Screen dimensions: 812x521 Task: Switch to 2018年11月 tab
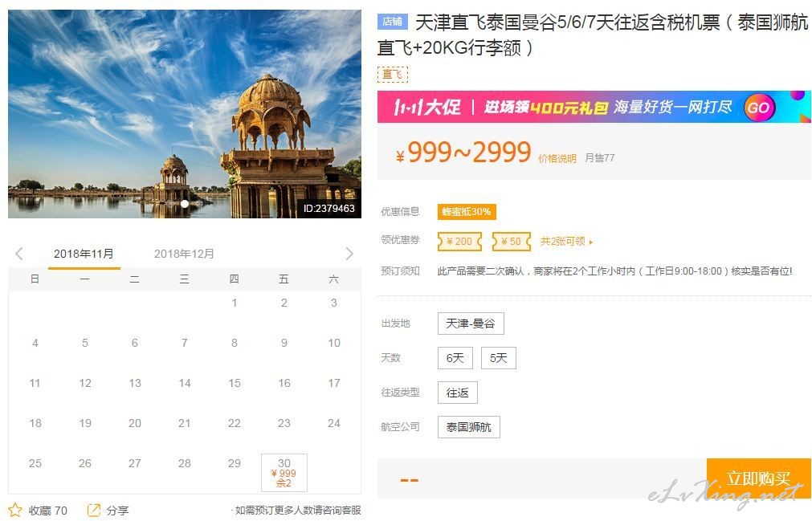[84, 254]
